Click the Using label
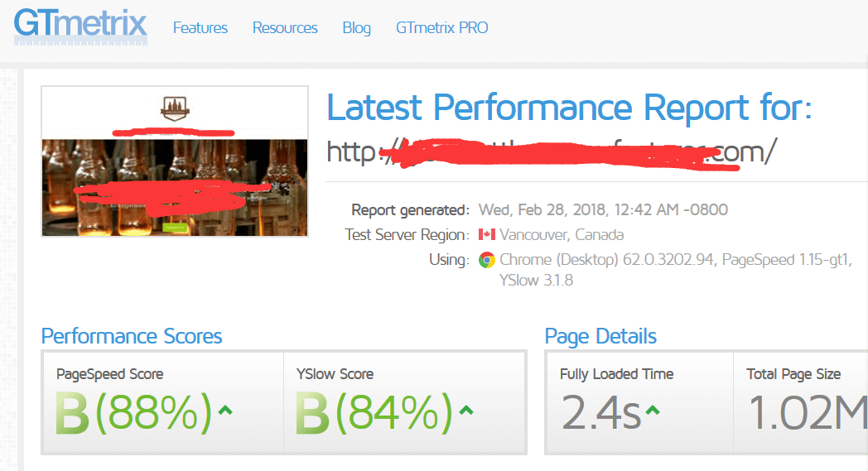 point(449,260)
